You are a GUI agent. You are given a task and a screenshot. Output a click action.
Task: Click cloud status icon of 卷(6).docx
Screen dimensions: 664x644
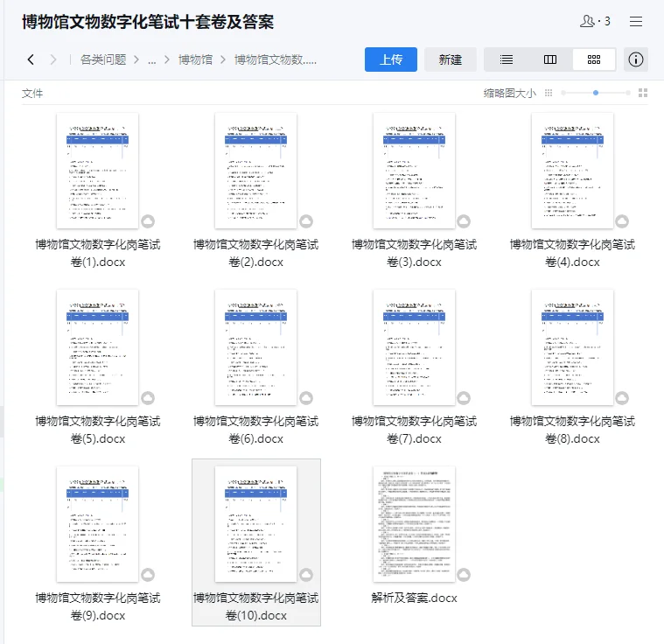(306, 398)
